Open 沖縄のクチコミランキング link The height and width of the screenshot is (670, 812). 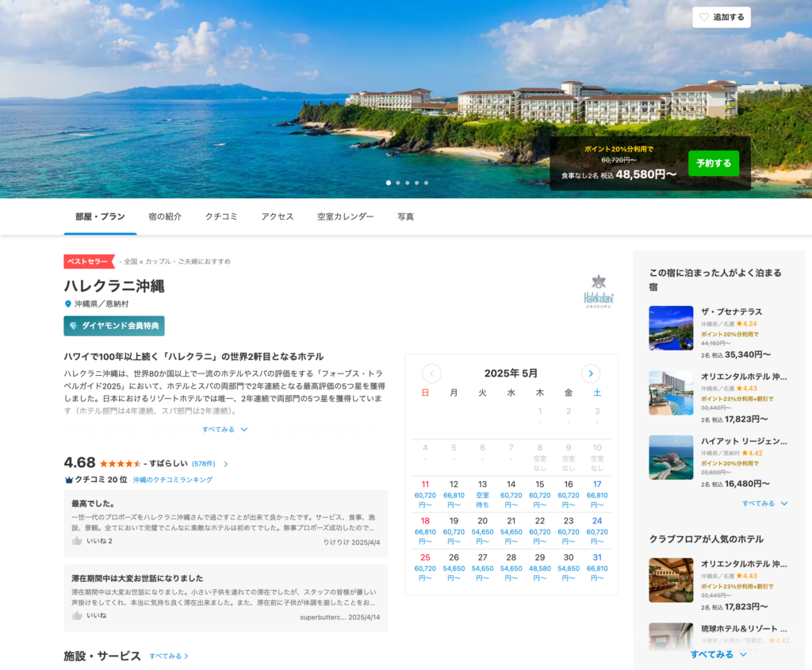point(172,480)
